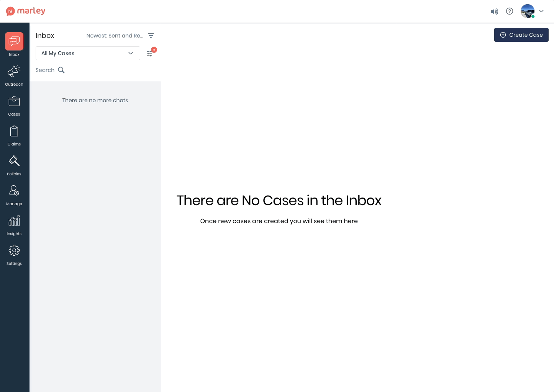Image resolution: width=554 pixels, height=392 pixels.
Task: Click the user profile avatar
Action: click(x=527, y=11)
